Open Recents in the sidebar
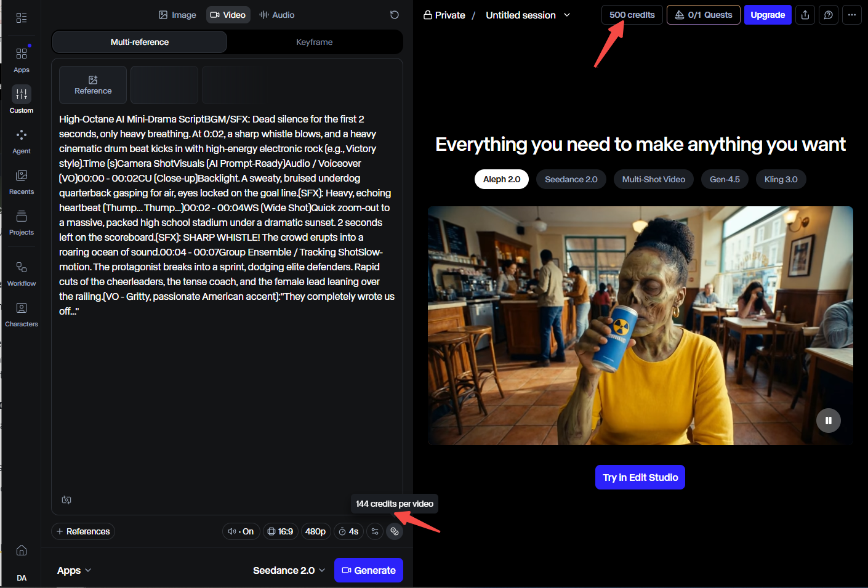 (x=22, y=182)
